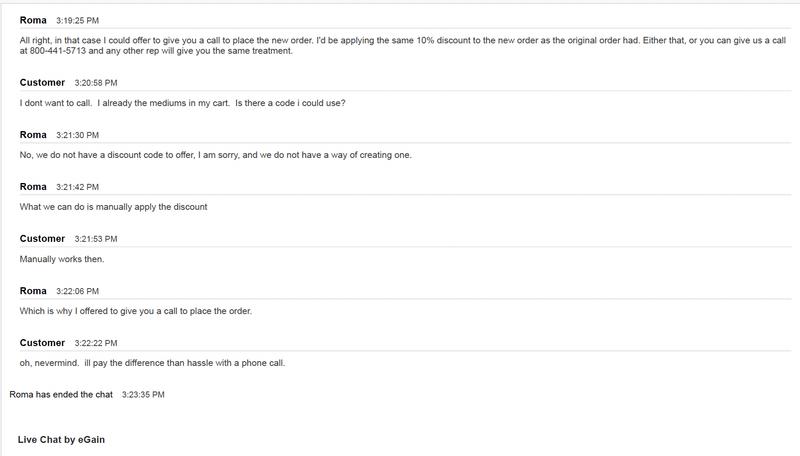Click Roma's name at 3:21:30 PM
The image size is (800, 456).
[33, 135]
